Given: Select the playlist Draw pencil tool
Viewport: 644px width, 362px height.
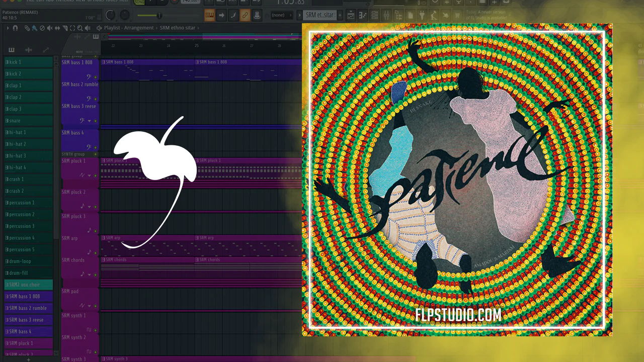Looking at the screenshot, I should (27, 28).
